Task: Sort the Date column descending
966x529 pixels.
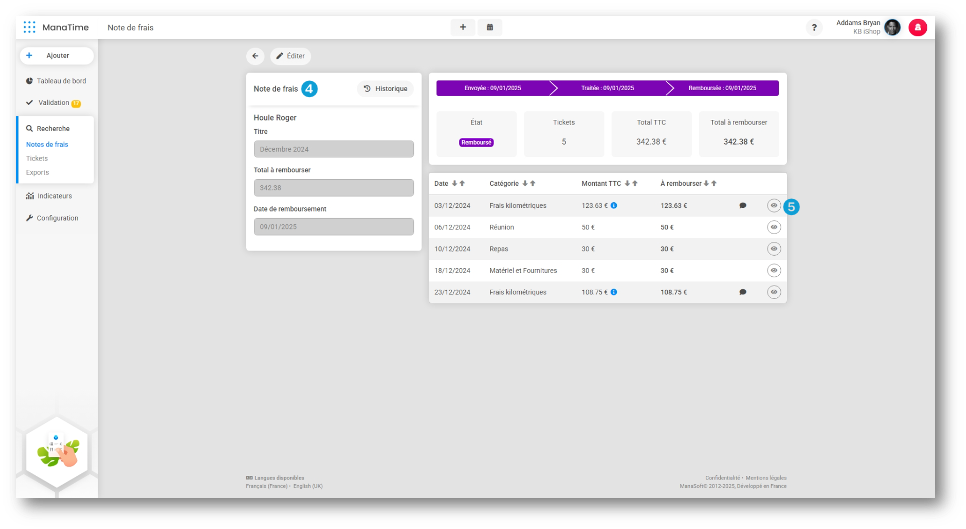Action: coord(454,184)
